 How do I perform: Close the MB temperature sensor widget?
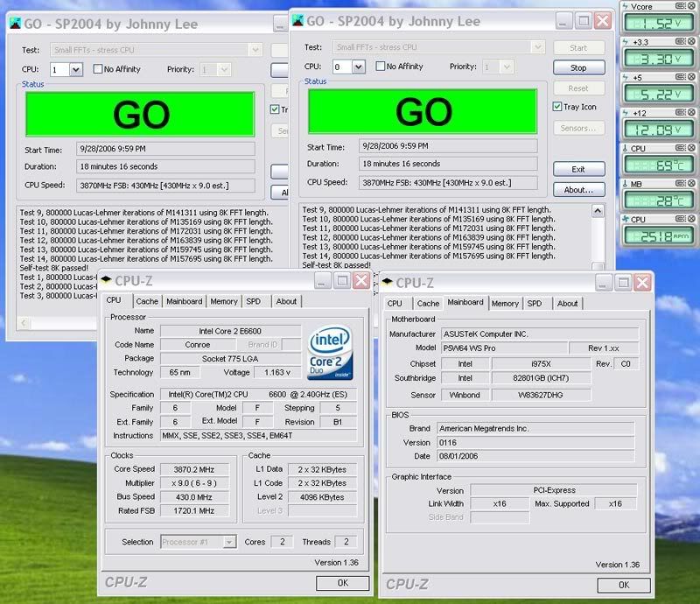[x=692, y=185]
